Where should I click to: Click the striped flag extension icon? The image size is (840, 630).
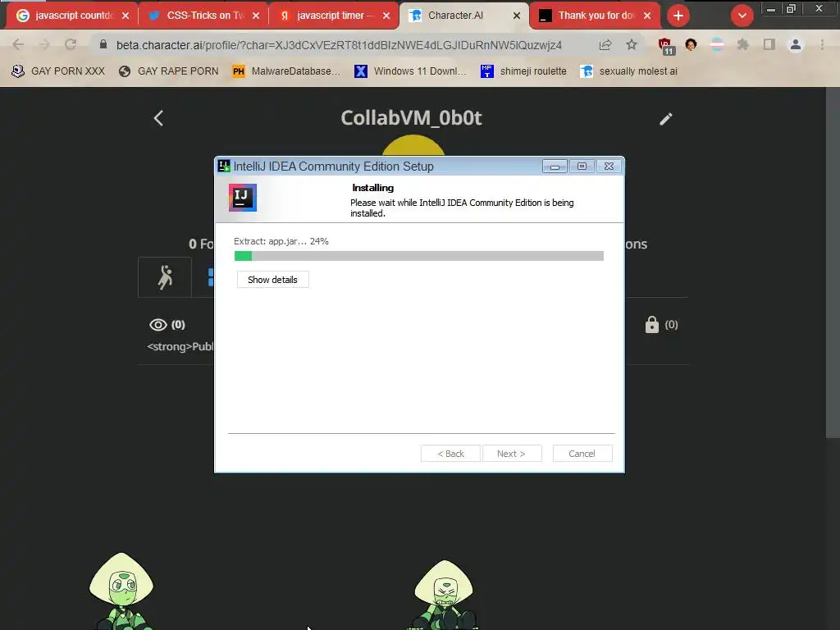click(717, 45)
